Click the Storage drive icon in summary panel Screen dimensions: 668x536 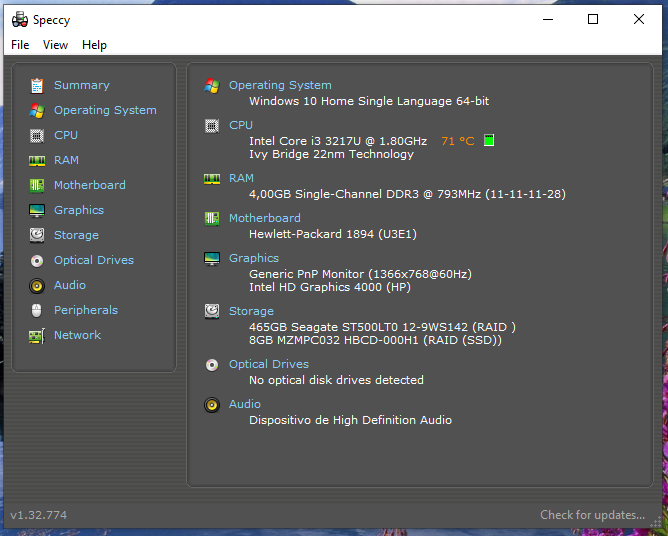[x=212, y=311]
